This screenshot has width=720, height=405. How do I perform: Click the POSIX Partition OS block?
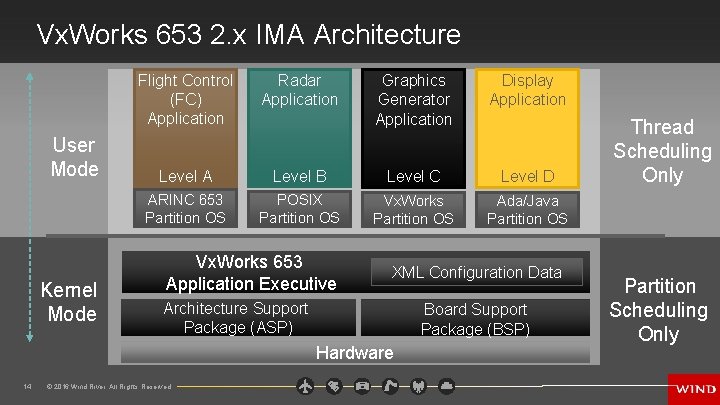click(299, 208)
